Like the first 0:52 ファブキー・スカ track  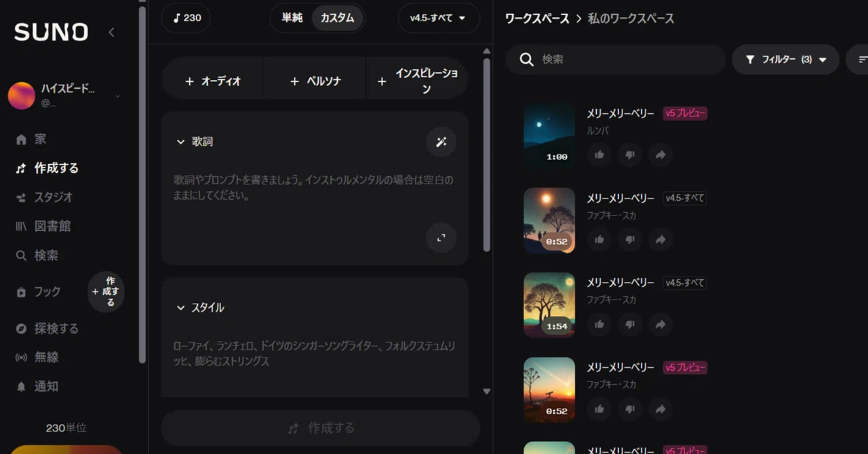[599, 239]
